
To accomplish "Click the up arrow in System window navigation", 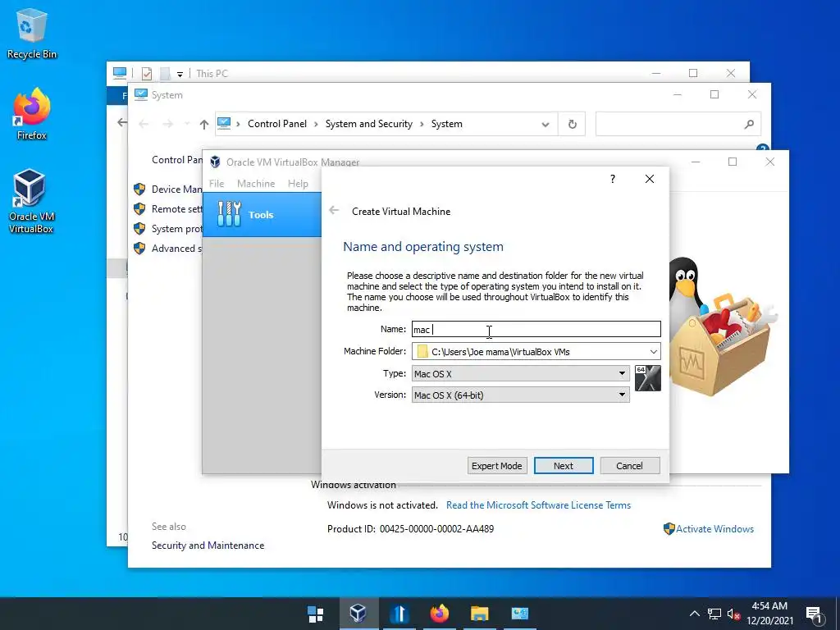I will [x=204, y=125].
